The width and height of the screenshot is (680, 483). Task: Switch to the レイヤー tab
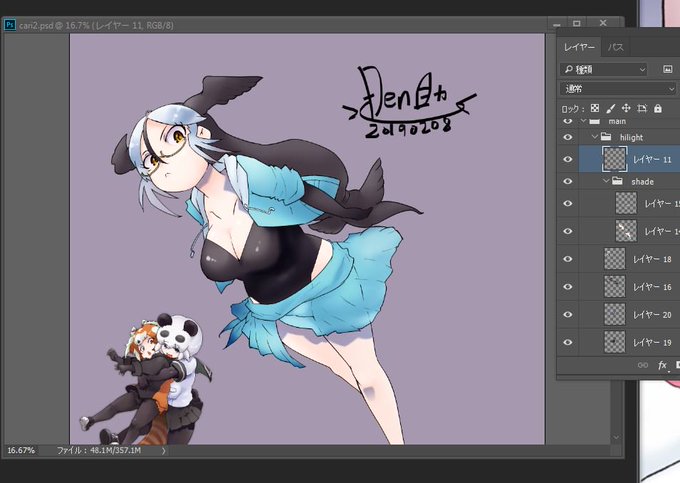(x=579, y=47)
